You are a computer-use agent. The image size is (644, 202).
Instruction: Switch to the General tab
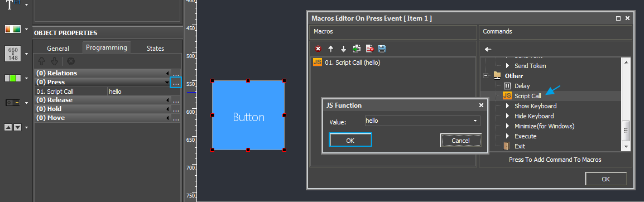(58, 49)
